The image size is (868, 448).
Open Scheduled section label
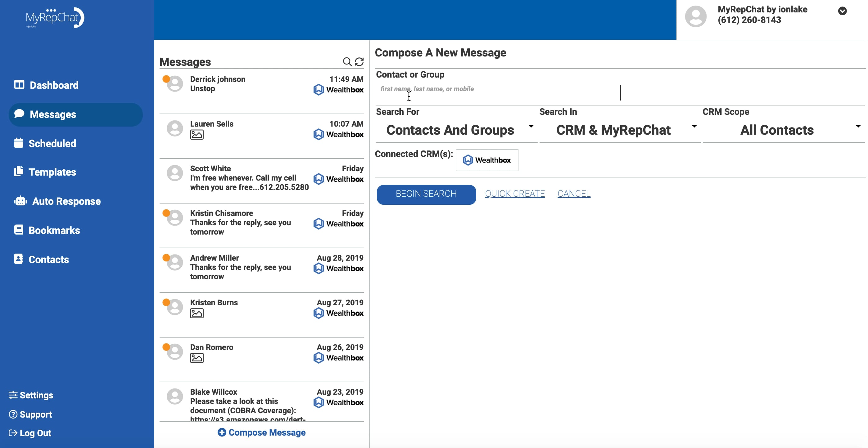click(x=52, y=144)
